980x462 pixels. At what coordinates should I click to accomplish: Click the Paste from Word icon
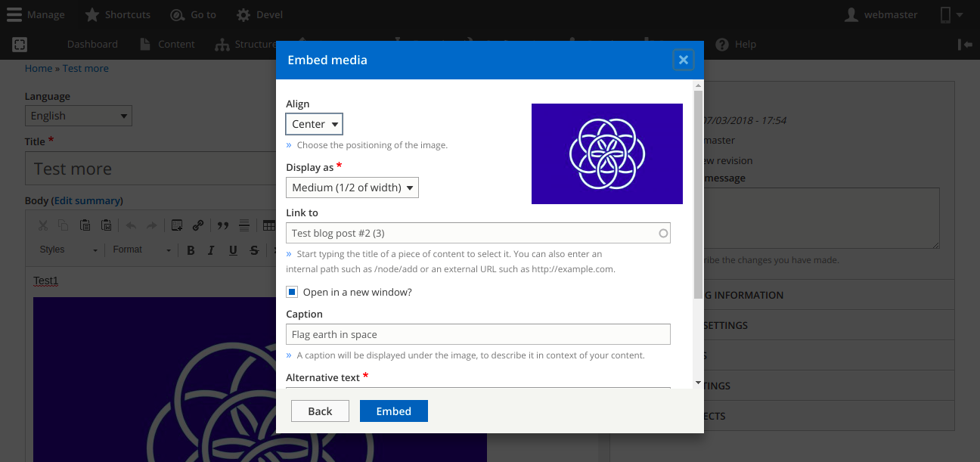106,225
